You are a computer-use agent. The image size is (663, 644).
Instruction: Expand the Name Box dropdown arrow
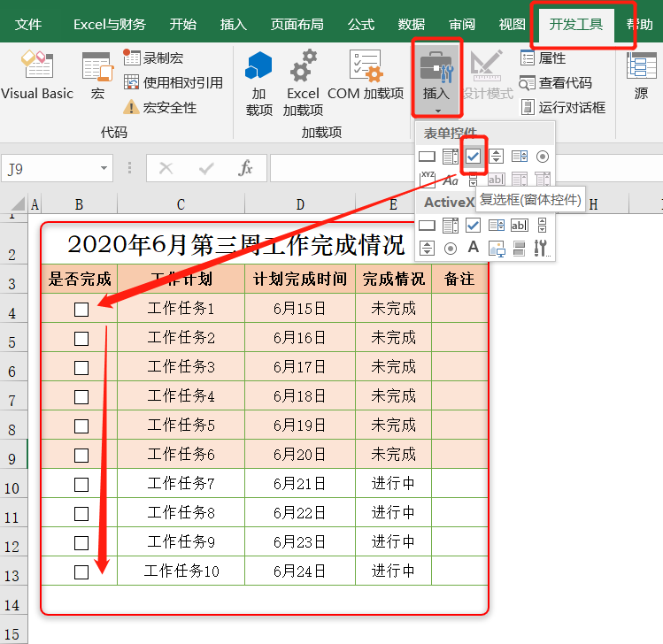tap(104, 168)
